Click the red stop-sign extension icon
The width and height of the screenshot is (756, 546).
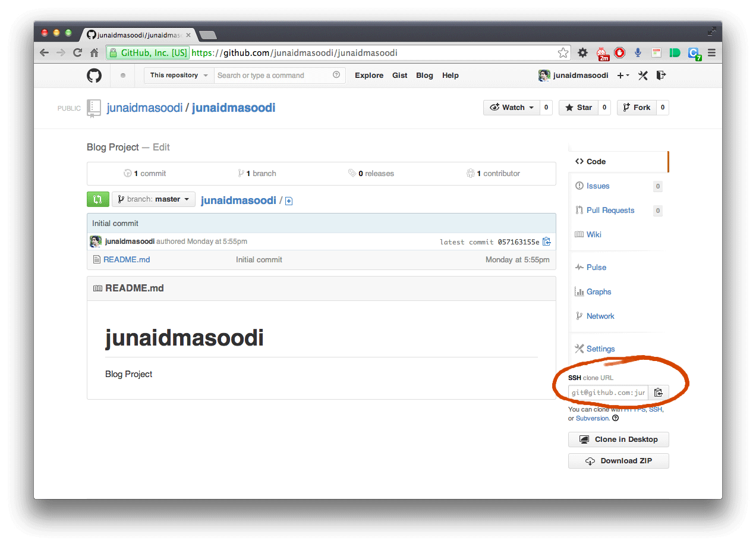click(620, 52)
